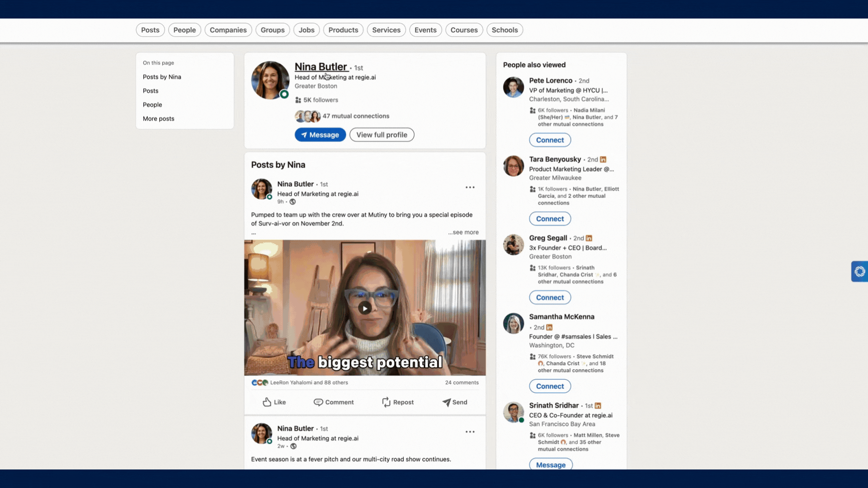Open the floating blue extension icon
Screen dimensions: 868x488
[859, 272]
